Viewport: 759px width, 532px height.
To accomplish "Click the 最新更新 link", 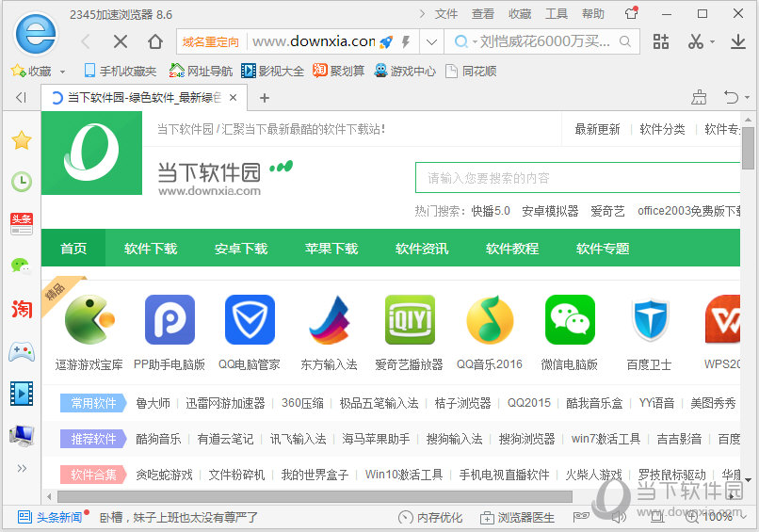I will (x=597, y=129).
